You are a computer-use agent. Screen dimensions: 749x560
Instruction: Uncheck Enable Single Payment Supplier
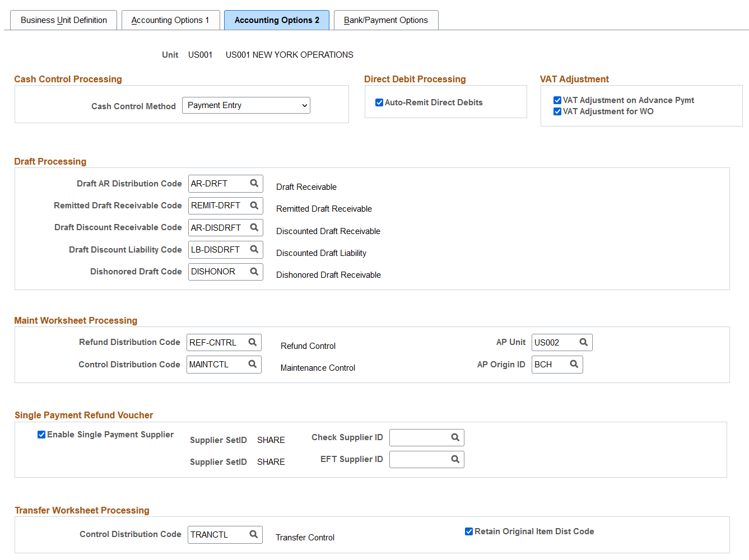tap(41, 434)
